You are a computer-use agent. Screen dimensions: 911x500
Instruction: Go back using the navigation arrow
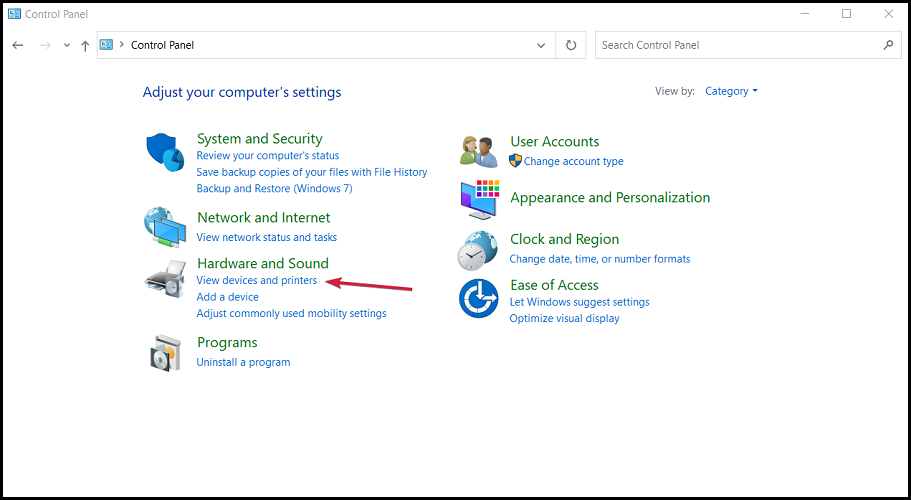click(18, 45)
